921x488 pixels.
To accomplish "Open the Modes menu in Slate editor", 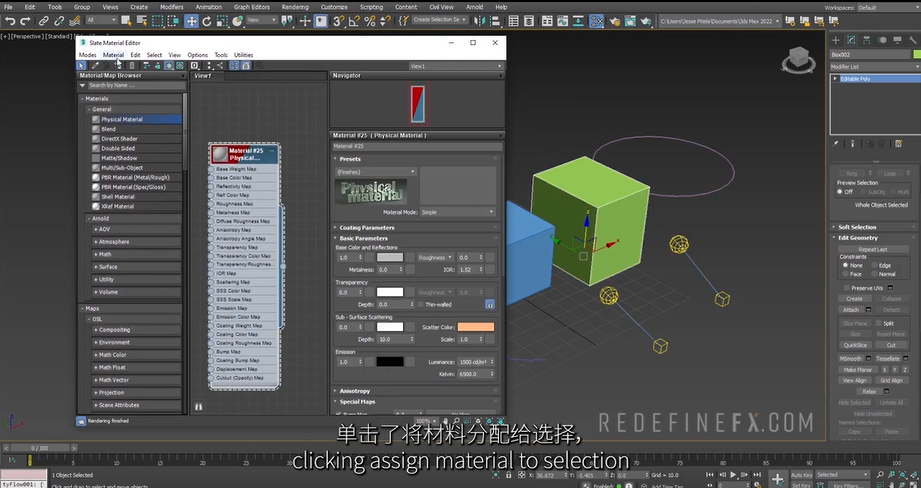I will 88,55.
